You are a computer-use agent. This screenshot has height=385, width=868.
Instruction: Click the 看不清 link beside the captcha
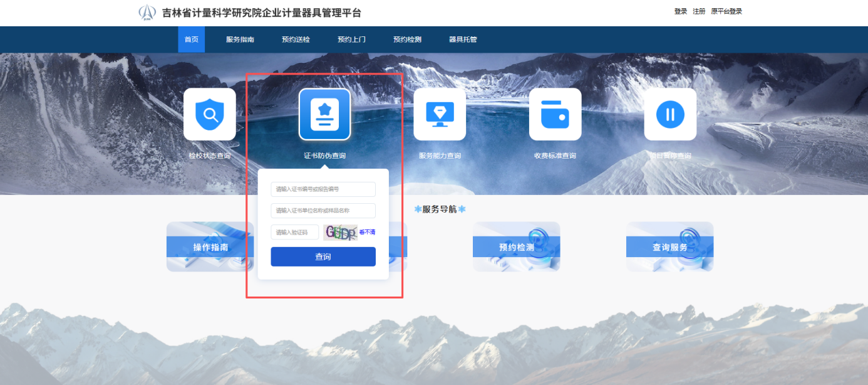pos(366,231)
